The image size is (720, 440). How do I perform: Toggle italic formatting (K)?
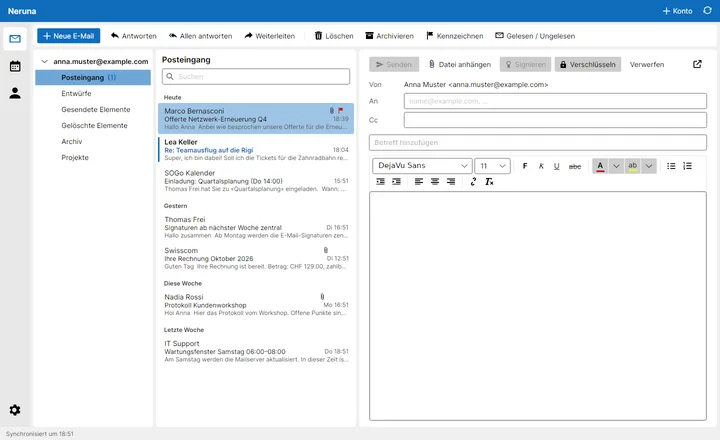[541, 166]
